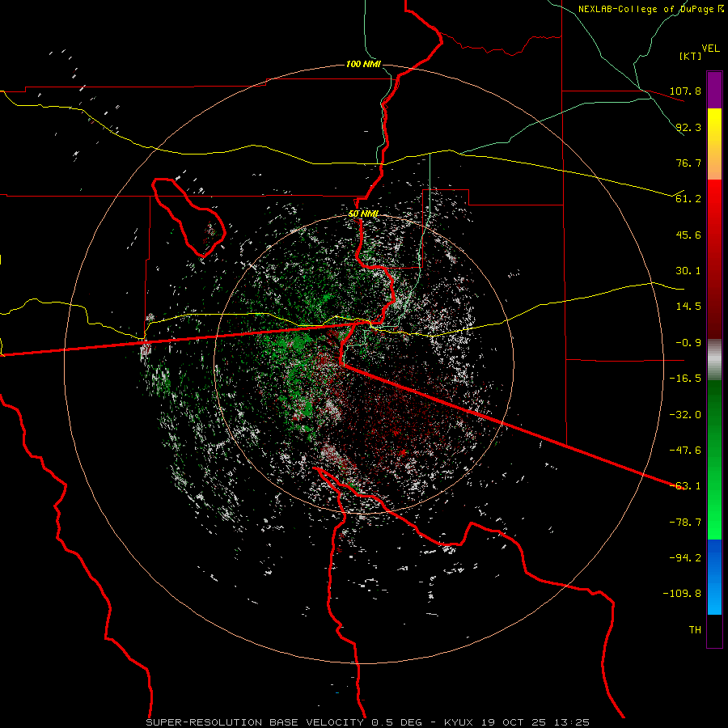Viewport: 728px width, 728px height.
Task: Click the 107.8 velocity scale value
Action: [685, 91]
